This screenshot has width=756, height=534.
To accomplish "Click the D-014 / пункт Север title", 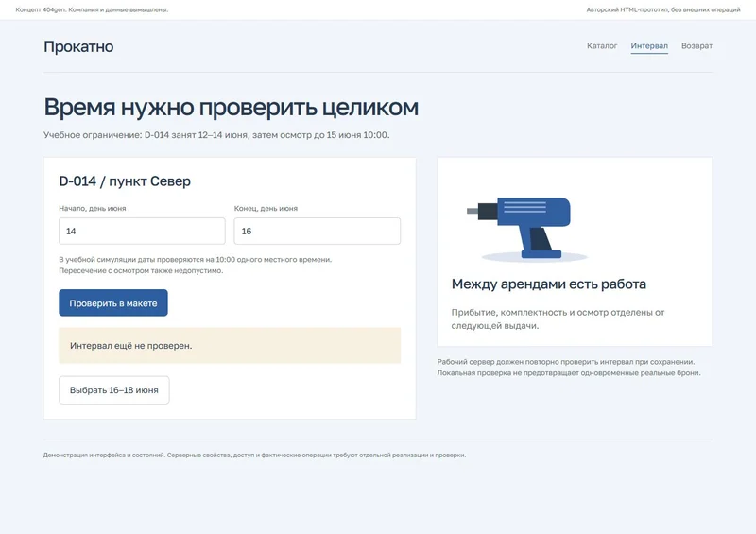I will [x=125, y=181].
